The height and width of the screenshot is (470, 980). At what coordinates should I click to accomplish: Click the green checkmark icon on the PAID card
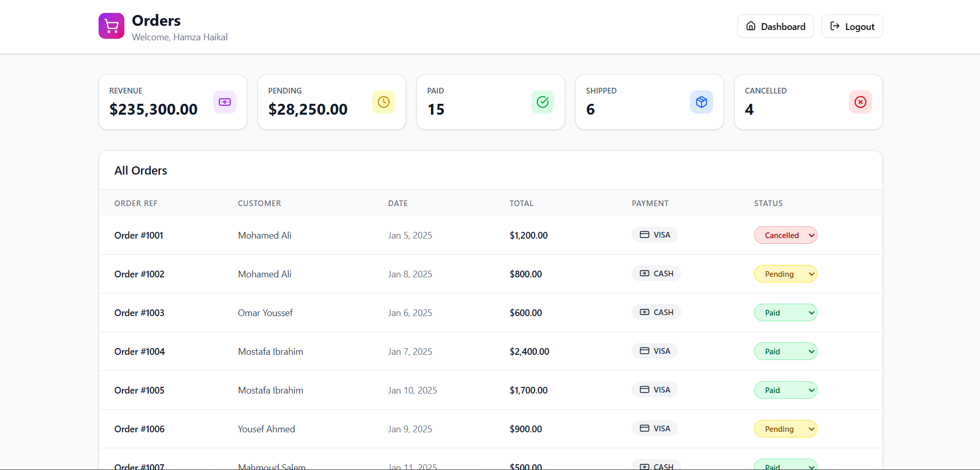(542, 102)
